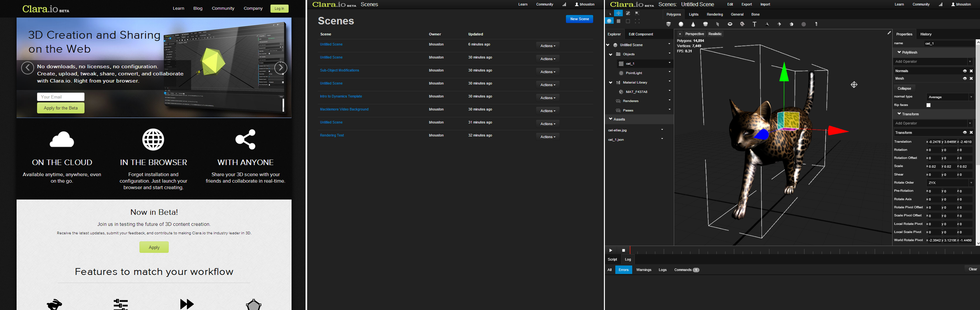Viewport: 980px width, 310px height.
Task: Click Apply for the Beta button
Action: tap(60, 108)
